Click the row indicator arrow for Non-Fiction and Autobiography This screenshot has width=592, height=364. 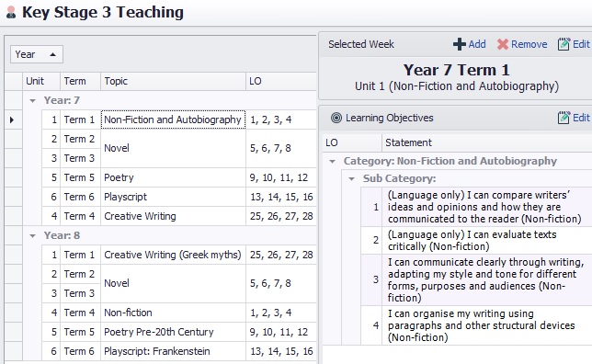12,120
